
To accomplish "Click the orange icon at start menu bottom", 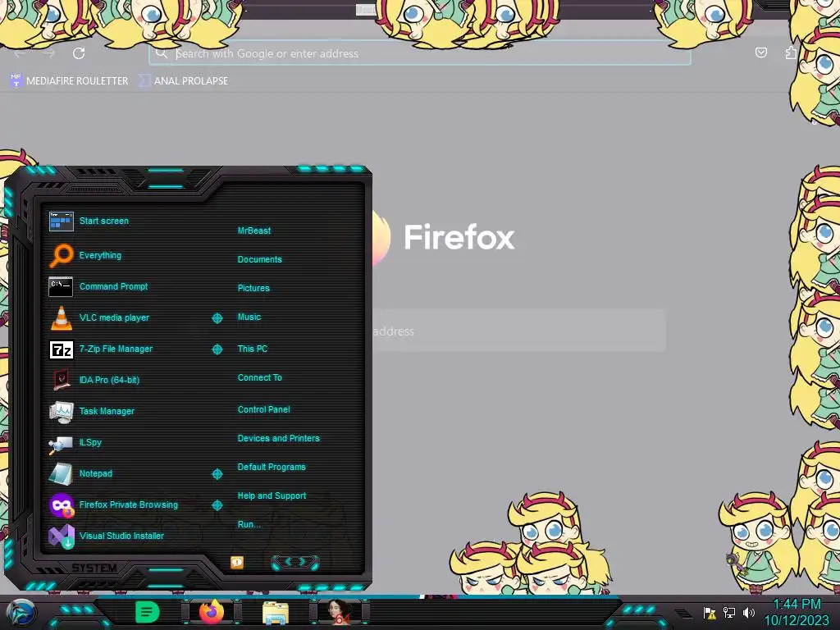I will [x=237, y=562].
